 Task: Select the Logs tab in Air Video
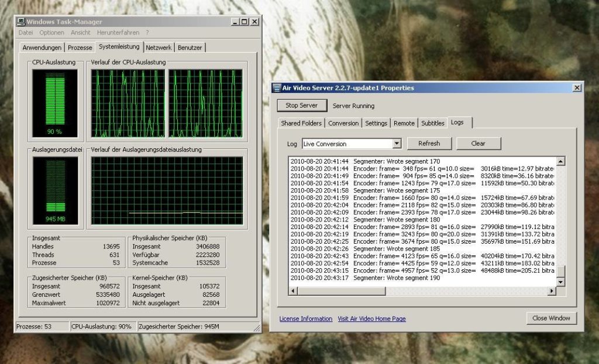coord(460,123)
